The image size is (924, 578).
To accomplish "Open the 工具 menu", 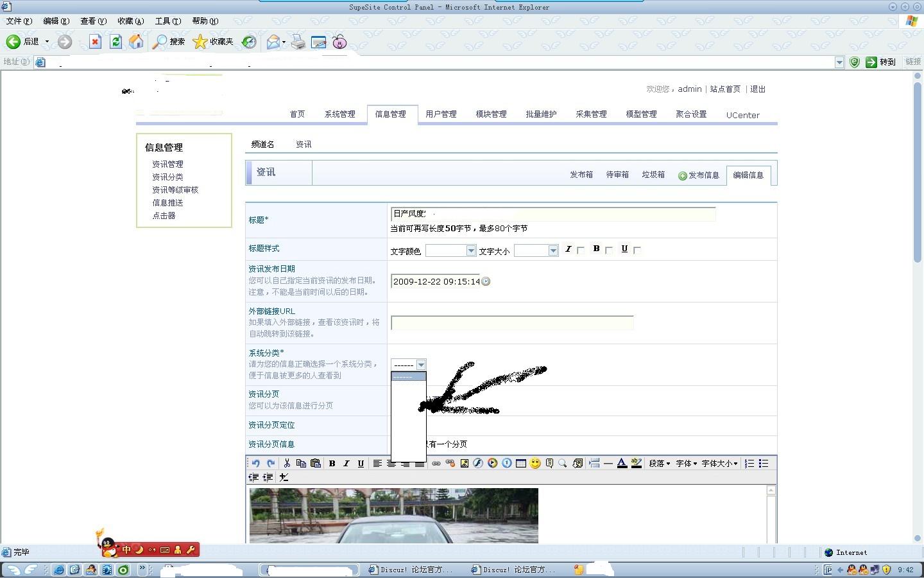I will tap(167, 21).
